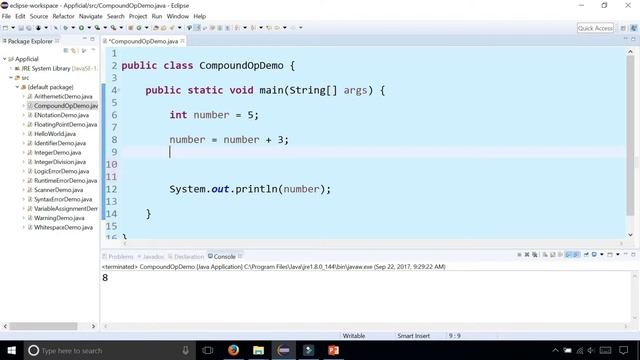Image resolution: width=640 pixels, height=360 pixels.
Task: Open the Help menu
Action: [200, 16]
